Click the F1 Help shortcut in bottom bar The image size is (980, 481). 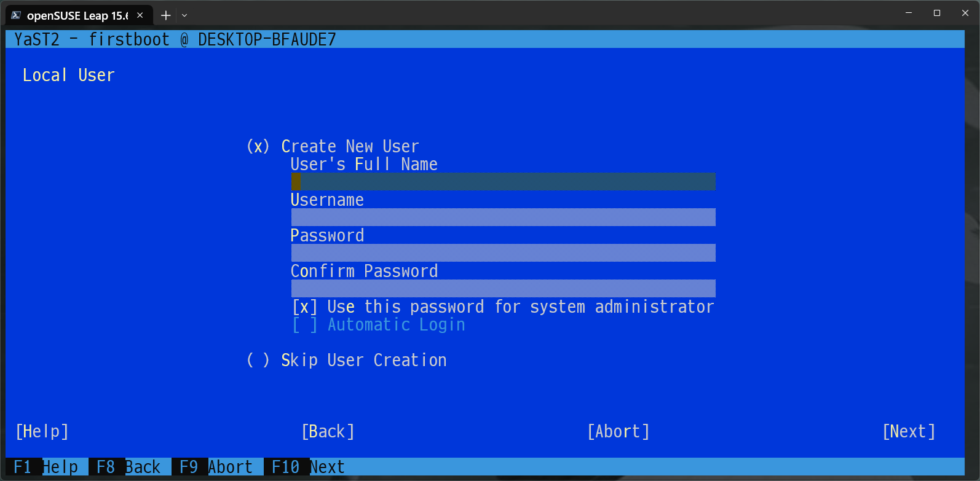point(46,467)
